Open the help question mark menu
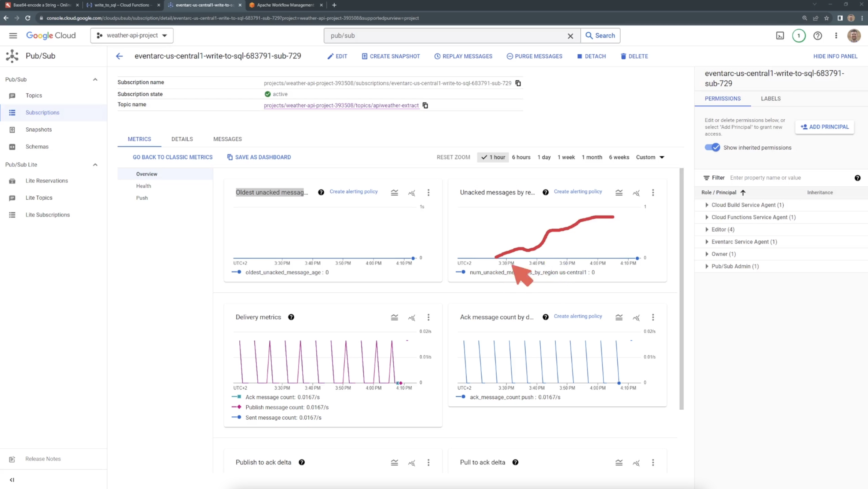This screenshot has height=489, width=868. (x=818, y=36)
